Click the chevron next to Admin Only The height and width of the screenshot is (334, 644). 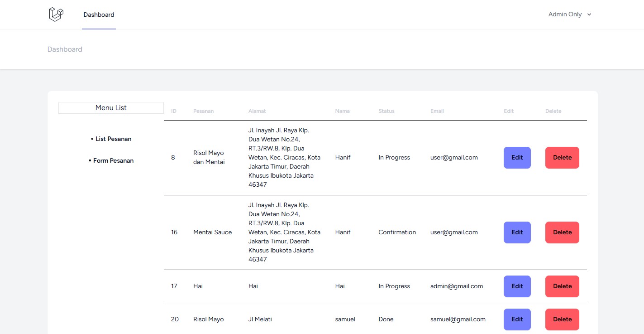point(589,15)
